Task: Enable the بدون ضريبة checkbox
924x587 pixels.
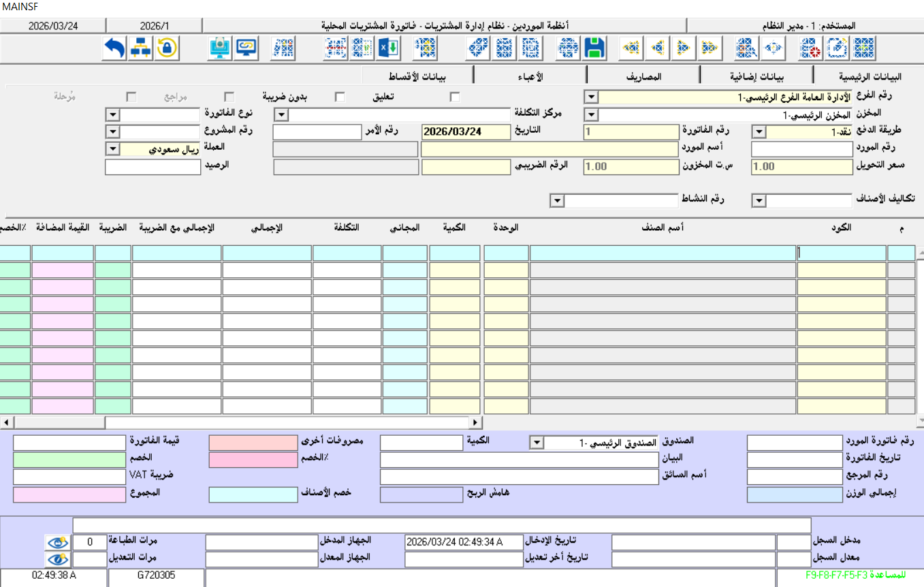Action: point(340,97)
